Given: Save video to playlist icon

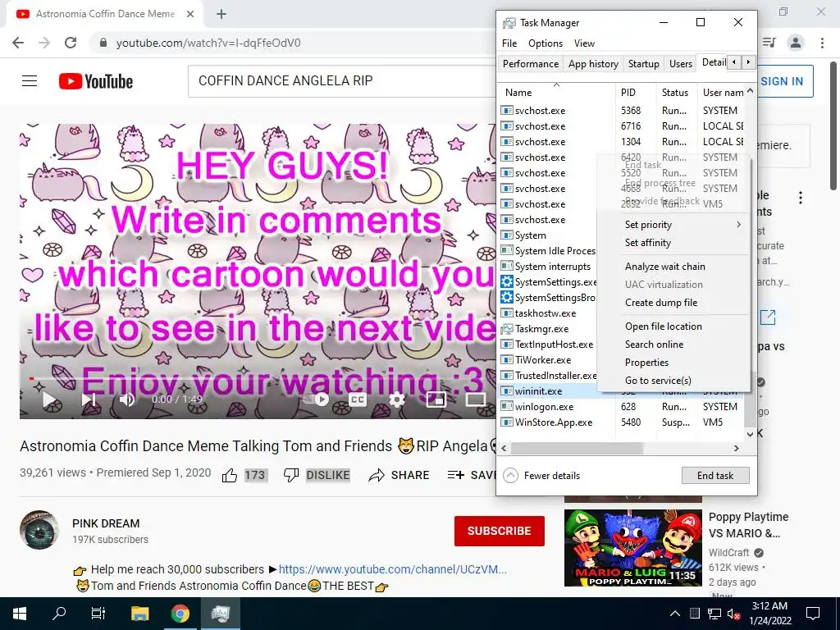Looking at the screenshot, I should coord(456,475).
